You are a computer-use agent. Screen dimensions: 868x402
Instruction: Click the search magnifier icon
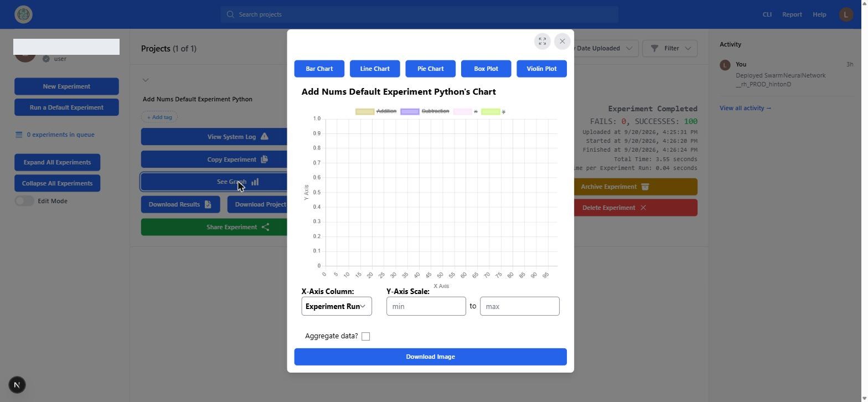click(230, 14)
